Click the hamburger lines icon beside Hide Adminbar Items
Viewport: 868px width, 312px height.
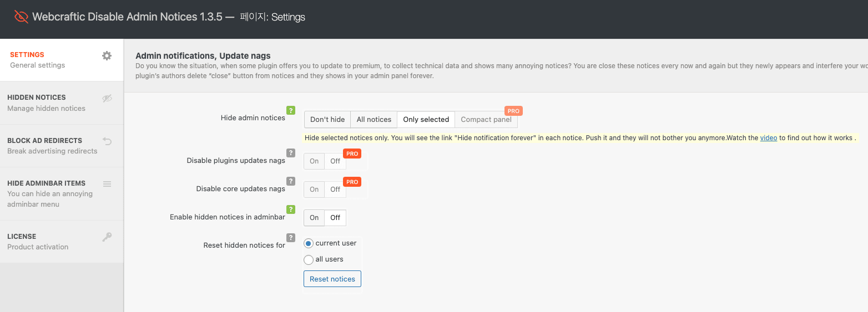click(107, 184)
